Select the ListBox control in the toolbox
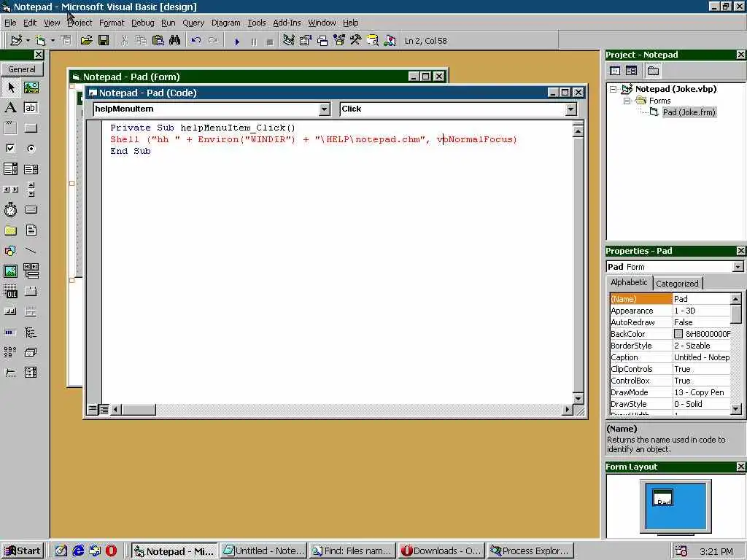This screenshot has width=747, height=560. pyautogui.click(x=31, y=169)
